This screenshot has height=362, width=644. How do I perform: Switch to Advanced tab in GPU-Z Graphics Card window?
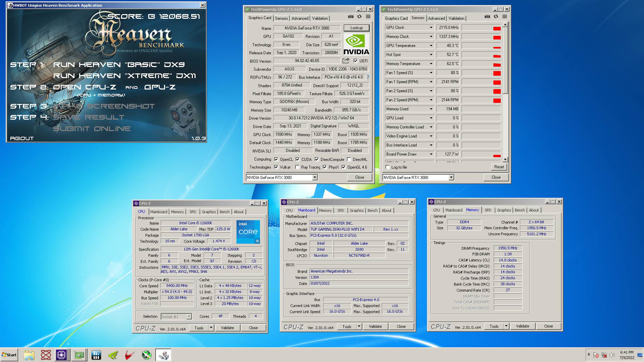click(x=300, y=18)
